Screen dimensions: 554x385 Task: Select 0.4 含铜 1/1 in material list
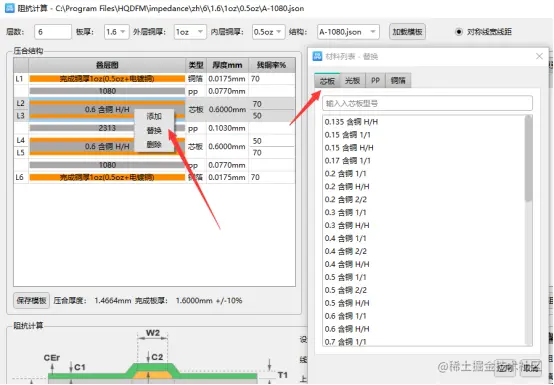point(346,238)
